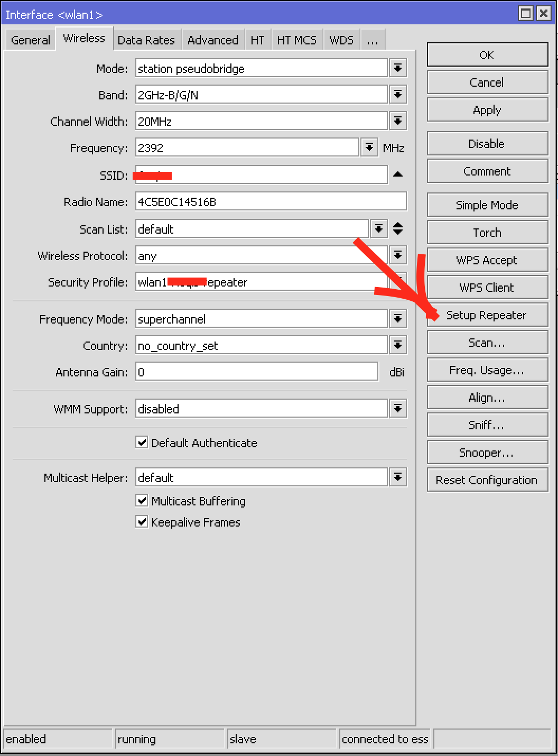The image size is (558, 756).
Task: Disable the Default Authenticate checkbox
Action: coord(141,442)
